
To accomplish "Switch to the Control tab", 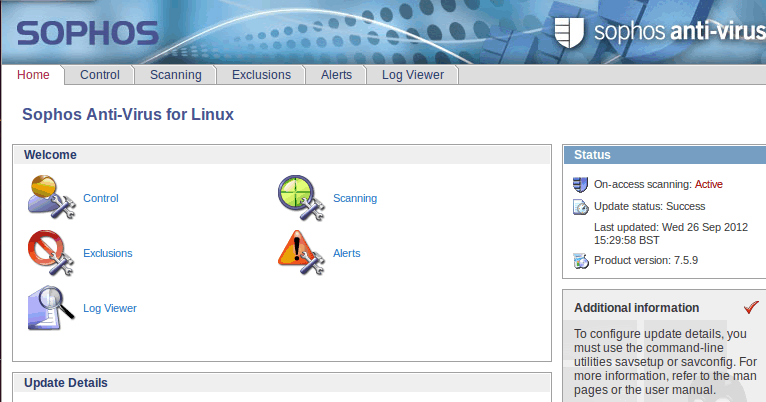I will click(100, 75).
